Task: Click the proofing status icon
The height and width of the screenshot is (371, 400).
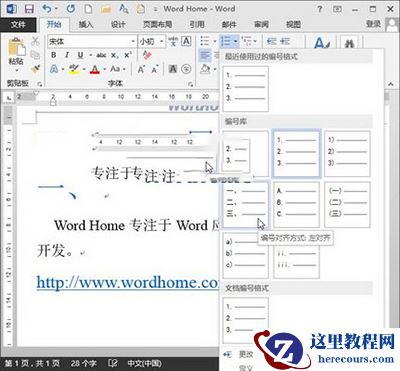Action: [113, 363]
